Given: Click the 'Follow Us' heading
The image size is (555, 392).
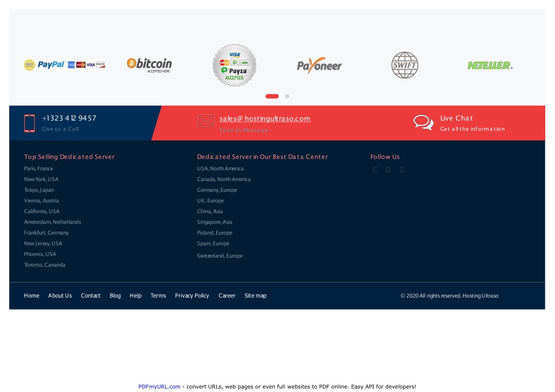Looking at the screenshot, I should point(385,157).
